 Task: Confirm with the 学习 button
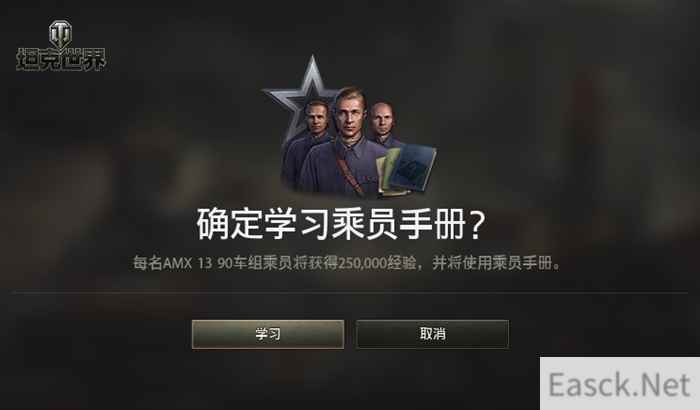[x=268, y=334]
